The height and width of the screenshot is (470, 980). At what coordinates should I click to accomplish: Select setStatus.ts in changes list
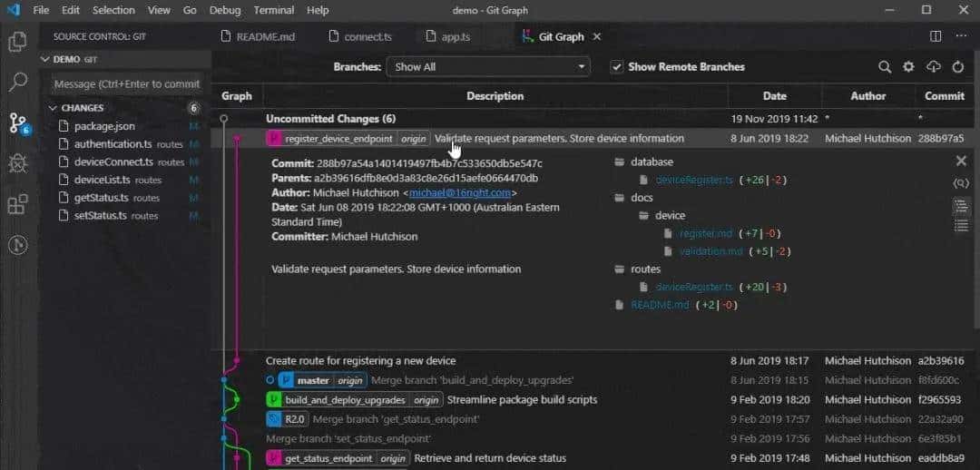click(x=101, y=216)
